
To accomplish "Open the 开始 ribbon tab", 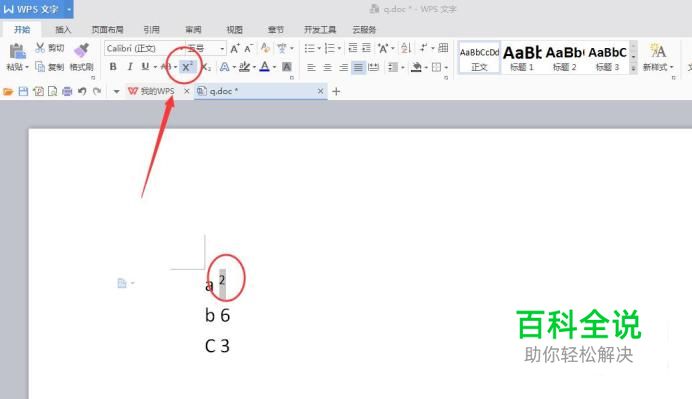I will [22, 30].
